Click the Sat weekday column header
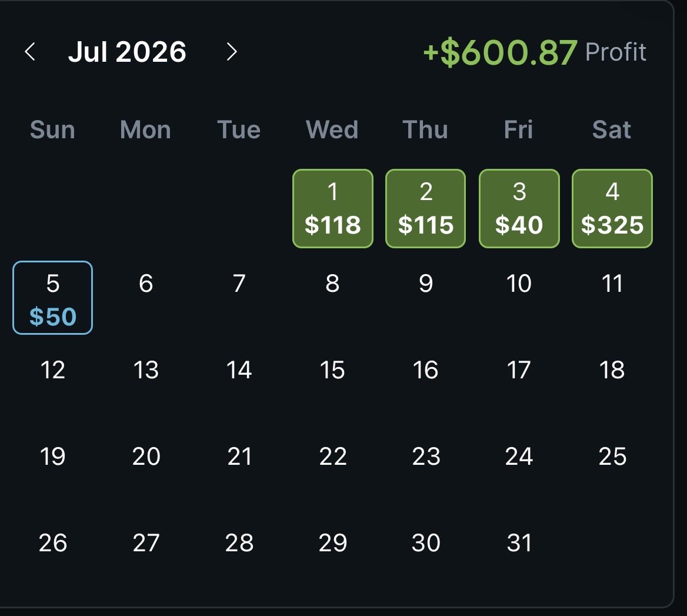 click(x=612, y=129)
